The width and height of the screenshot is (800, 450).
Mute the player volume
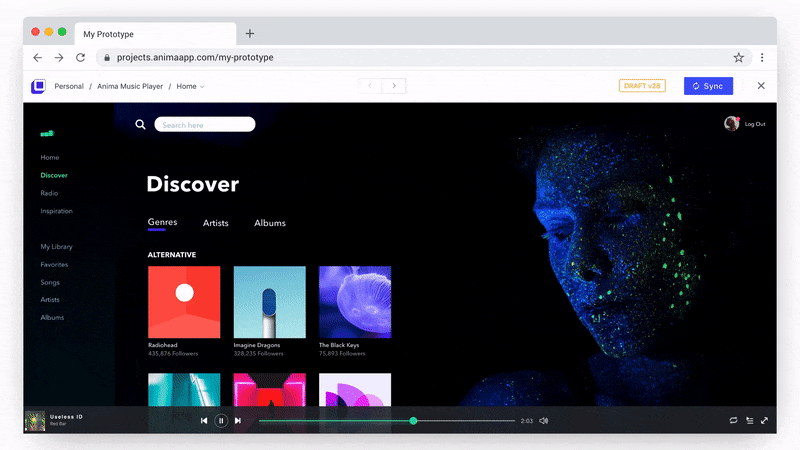click(x=544, y=421)
